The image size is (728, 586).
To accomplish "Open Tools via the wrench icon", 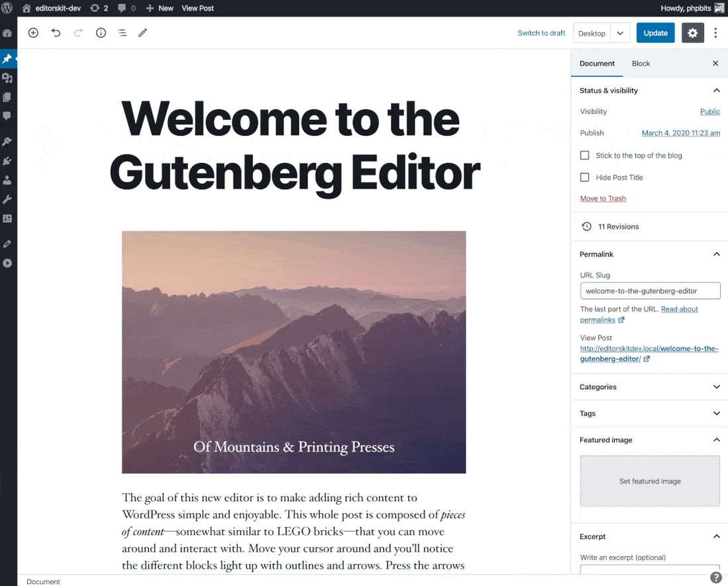I will pos(7,200).
